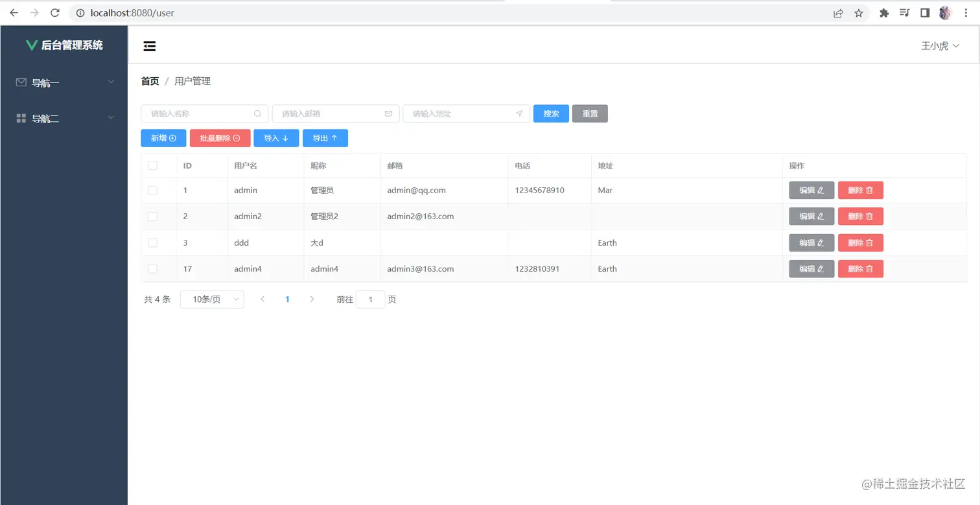Viewport: 980px width, 505px height.
Task: Focus the 请输入邮箱 email search field
Action: [335, 113]
